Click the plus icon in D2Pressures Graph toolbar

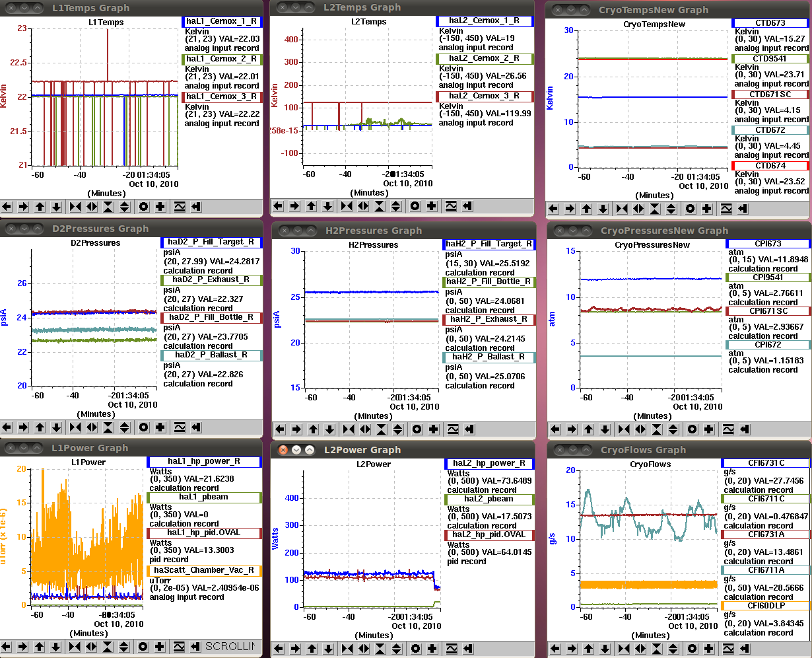click(160, 427)
